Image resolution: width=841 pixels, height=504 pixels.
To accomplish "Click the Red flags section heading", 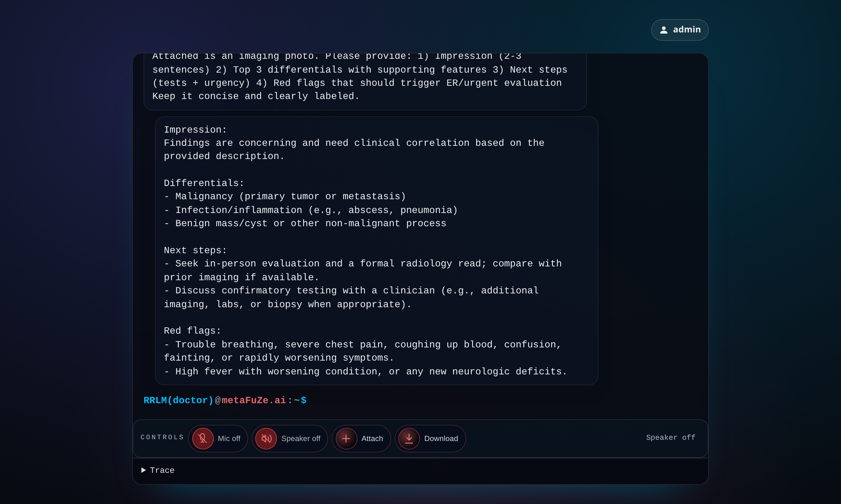I will pos(193,331).
